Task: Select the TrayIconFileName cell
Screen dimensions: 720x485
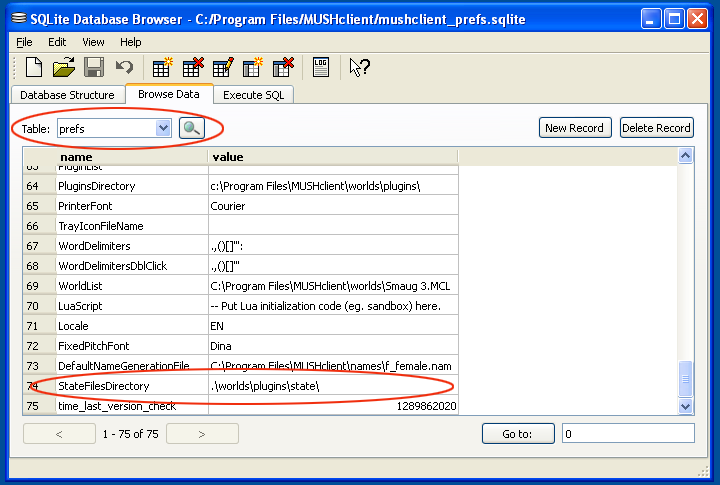Action: click(x=132, y=226)
